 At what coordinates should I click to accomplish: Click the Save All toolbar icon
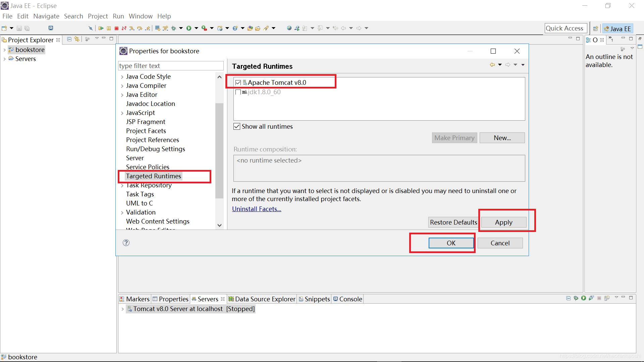click(27, 28)
